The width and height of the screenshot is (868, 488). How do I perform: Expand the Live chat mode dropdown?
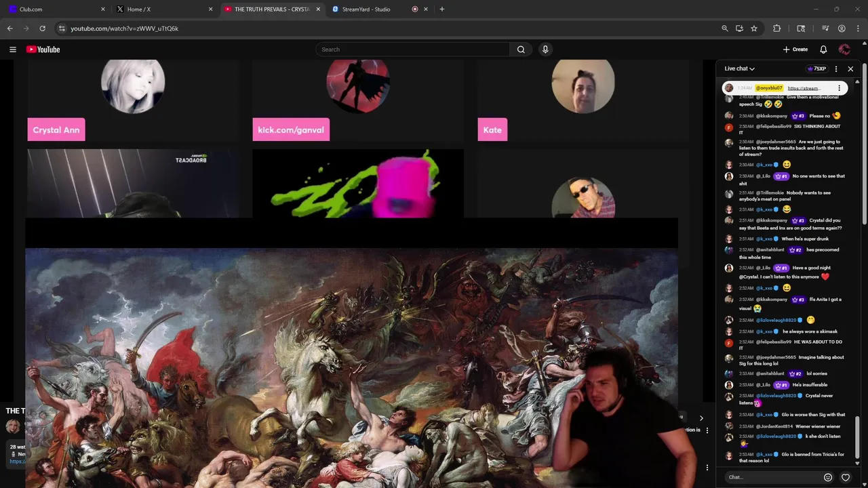739,68
